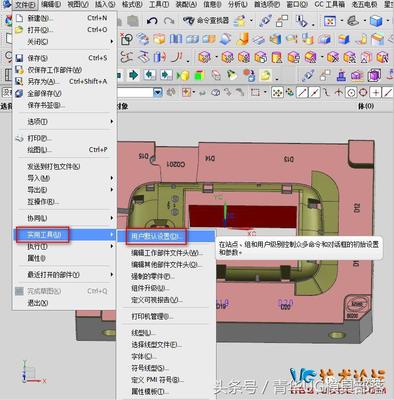Toggle the Arc Center snap option

(351, 92)
